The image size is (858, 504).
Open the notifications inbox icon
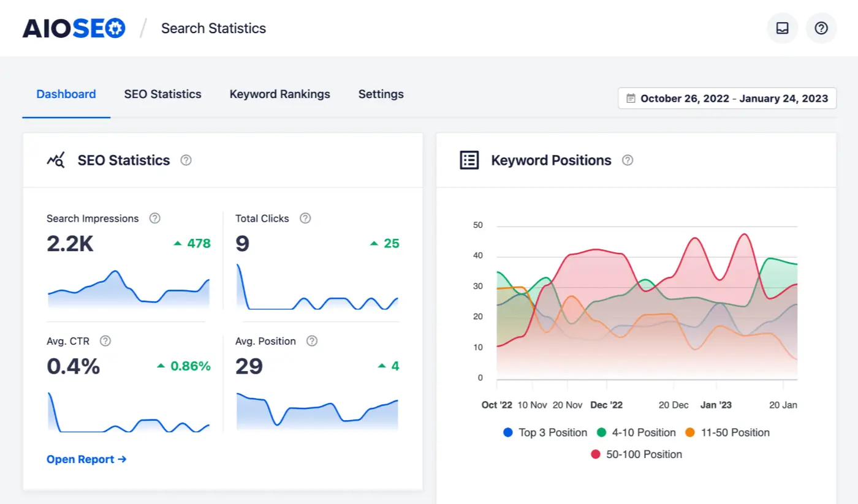(x=782, y=28)
